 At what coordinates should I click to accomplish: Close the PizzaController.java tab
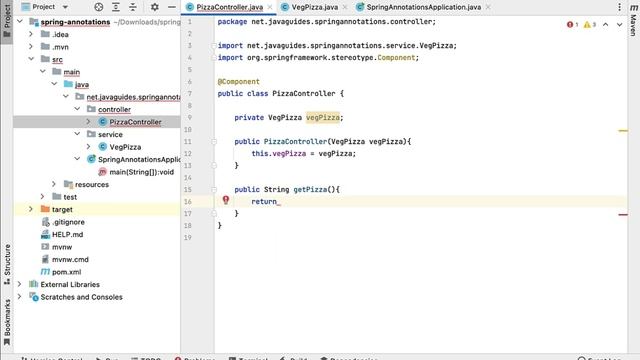pos(270,7)
